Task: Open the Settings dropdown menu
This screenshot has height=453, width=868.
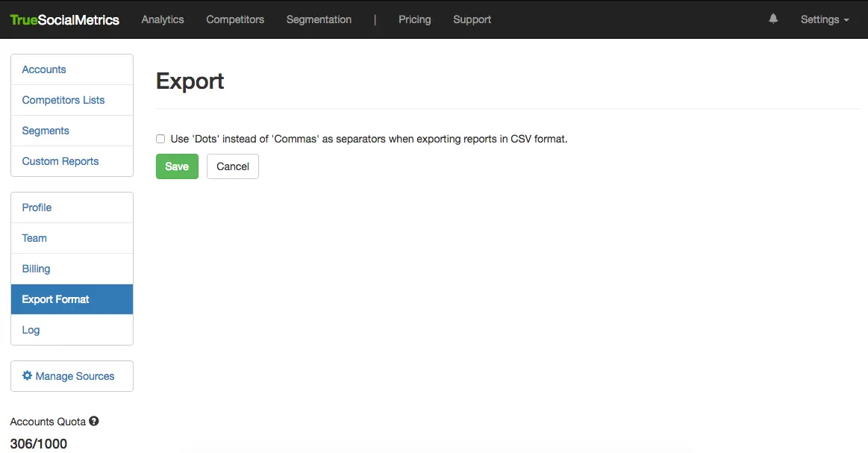Action: [824, 19]
